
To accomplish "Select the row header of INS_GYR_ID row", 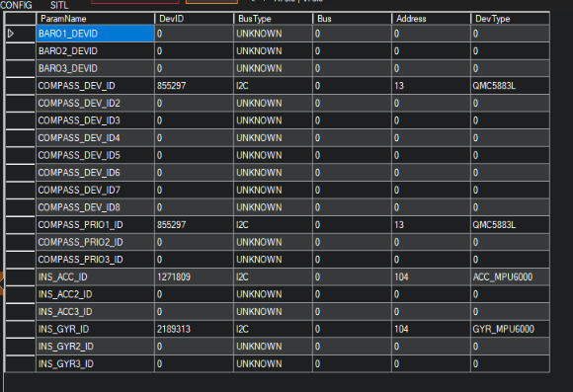I will [x=21, y=329].
